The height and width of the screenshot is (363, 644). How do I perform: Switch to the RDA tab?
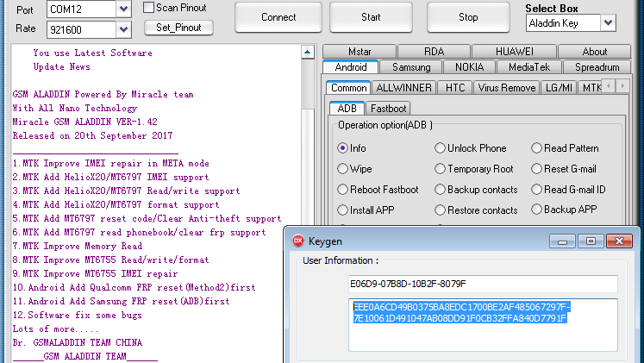pos(434,52)
